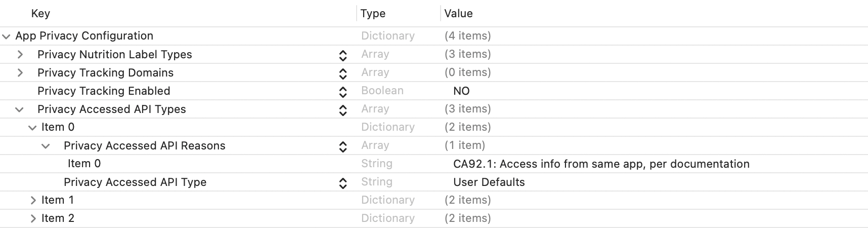The image size is (868, 228).
Task: Open key stepper for Privacy Accessed API Reasons
Action: [x=343, y=146]
